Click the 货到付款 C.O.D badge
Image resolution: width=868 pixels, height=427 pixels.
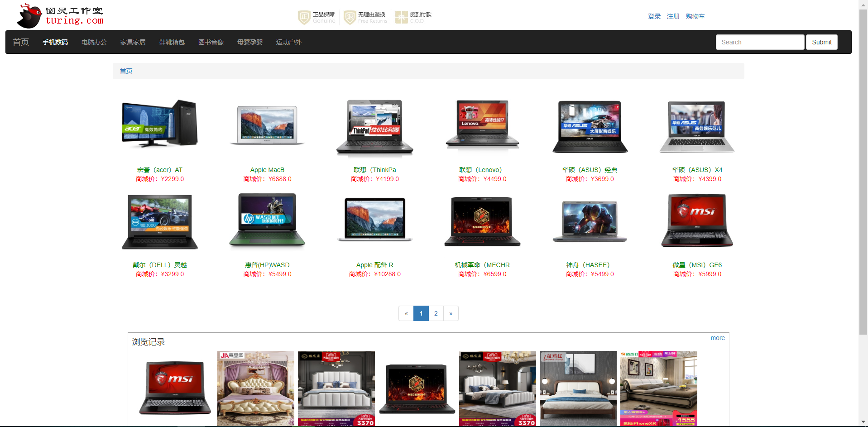coord(413,17)
